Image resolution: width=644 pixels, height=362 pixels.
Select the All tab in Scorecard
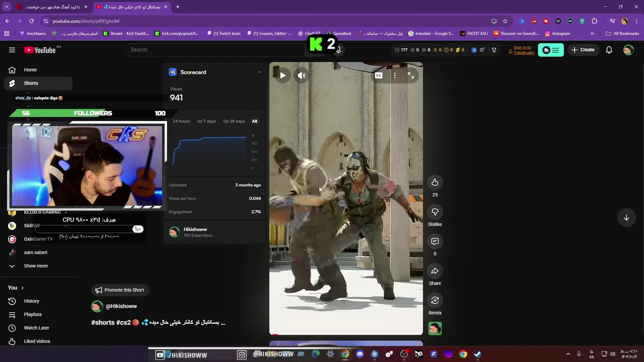(x=255, y=121)
